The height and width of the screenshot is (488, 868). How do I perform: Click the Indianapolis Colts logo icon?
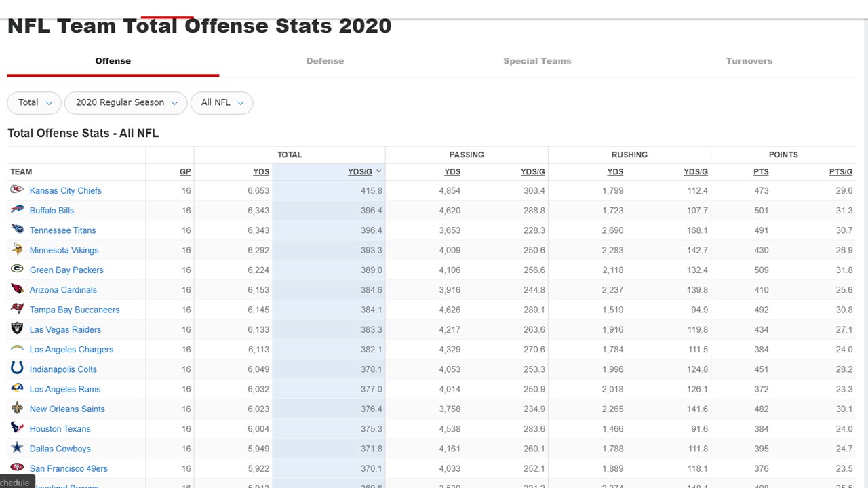pos(17,369)
